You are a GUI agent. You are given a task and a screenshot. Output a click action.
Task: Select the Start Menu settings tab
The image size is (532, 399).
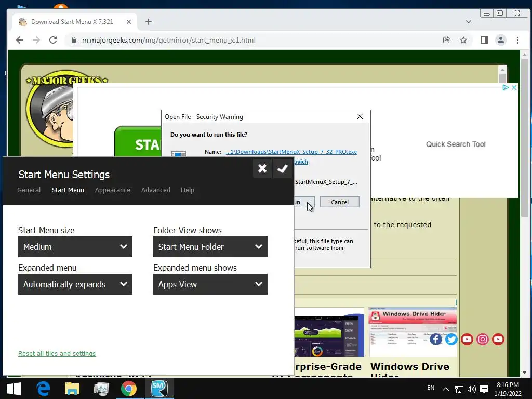[68, 190]
